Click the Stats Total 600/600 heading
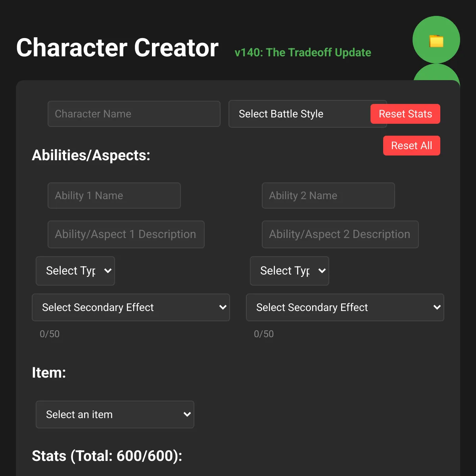Viewport: 476px width, 476px height. [x=107, y=456]
